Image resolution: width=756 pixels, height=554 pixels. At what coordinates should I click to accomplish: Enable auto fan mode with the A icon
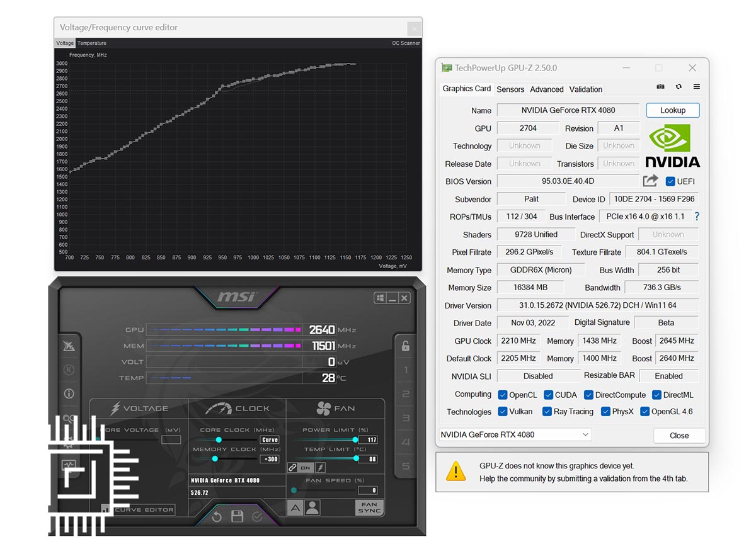click(295, 508)
